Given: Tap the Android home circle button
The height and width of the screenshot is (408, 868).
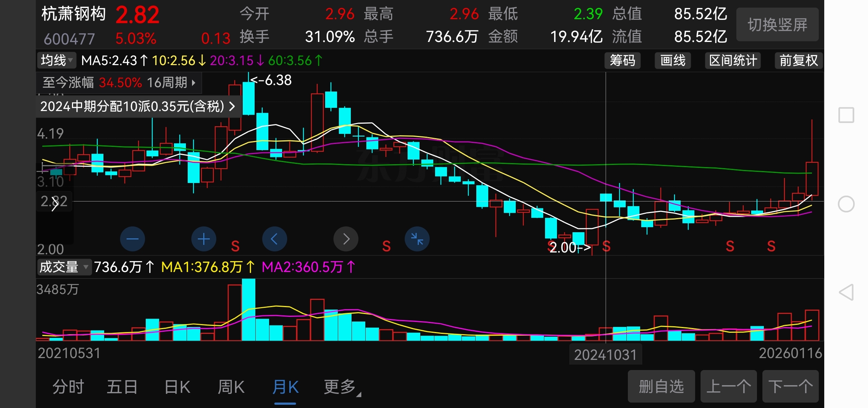Looking at the screenshot, I should pos(846,204).
